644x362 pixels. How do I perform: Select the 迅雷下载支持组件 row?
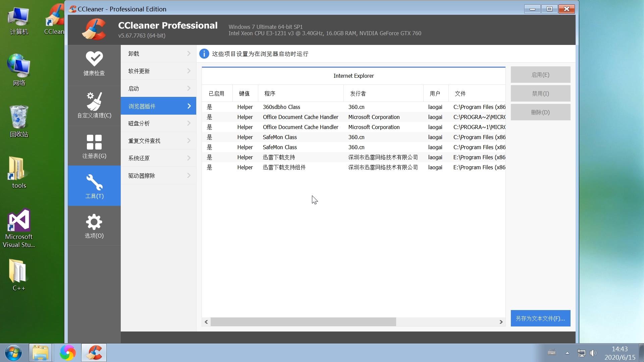coord(354,167)
